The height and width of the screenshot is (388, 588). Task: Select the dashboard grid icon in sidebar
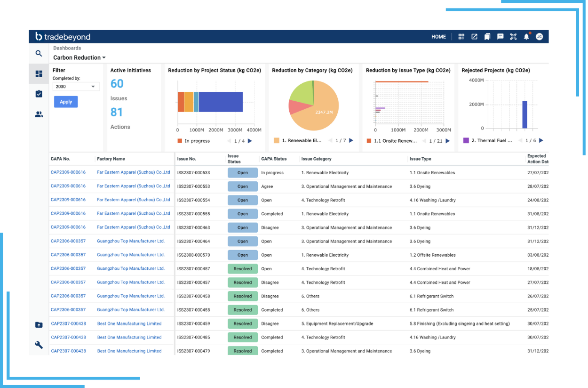pyautogui.click(x=39, y=74)
